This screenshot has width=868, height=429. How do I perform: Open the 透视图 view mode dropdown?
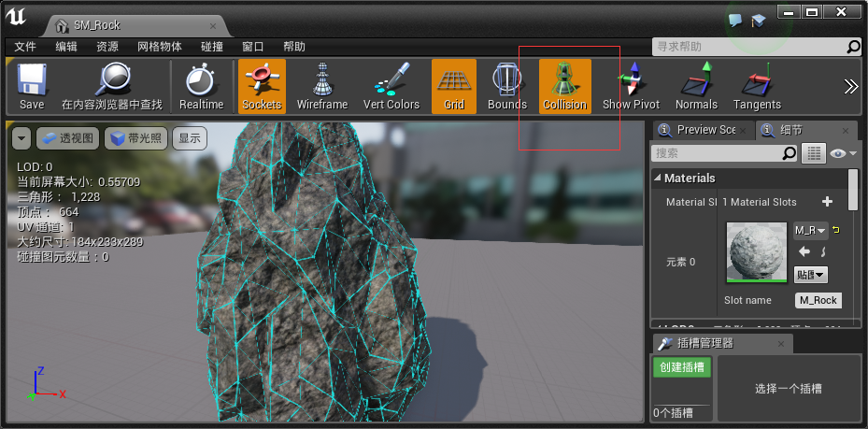pyautogui.click(x=67, y=138)
